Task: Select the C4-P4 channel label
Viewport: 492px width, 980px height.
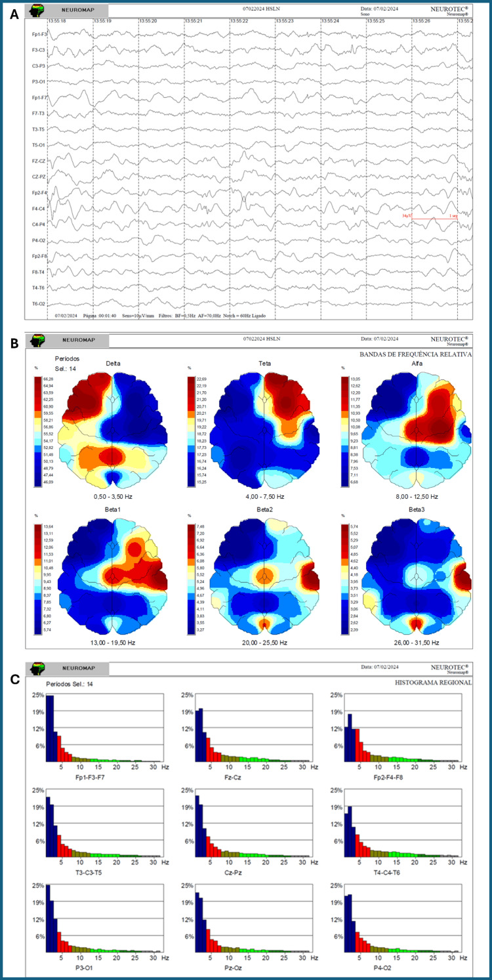Action: tap(39, 224)
